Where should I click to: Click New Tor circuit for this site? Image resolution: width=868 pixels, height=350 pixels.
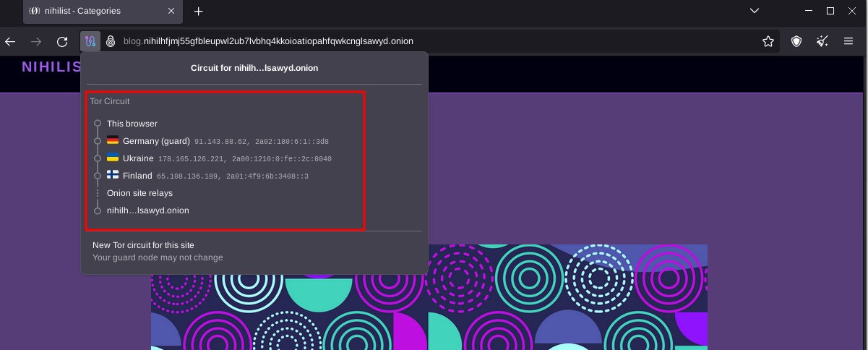click(x=143, y=245)
